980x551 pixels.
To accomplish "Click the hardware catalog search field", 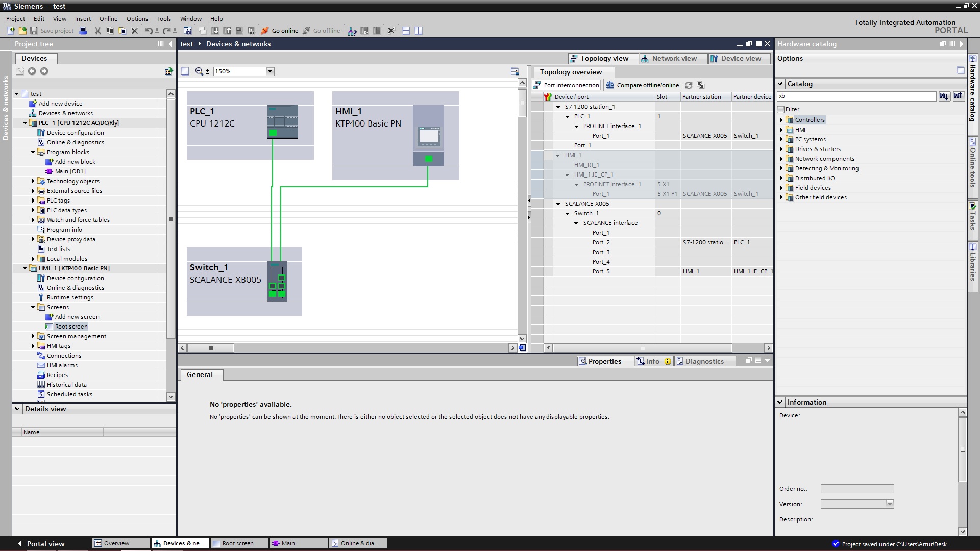I will click(x=856, y=96).
